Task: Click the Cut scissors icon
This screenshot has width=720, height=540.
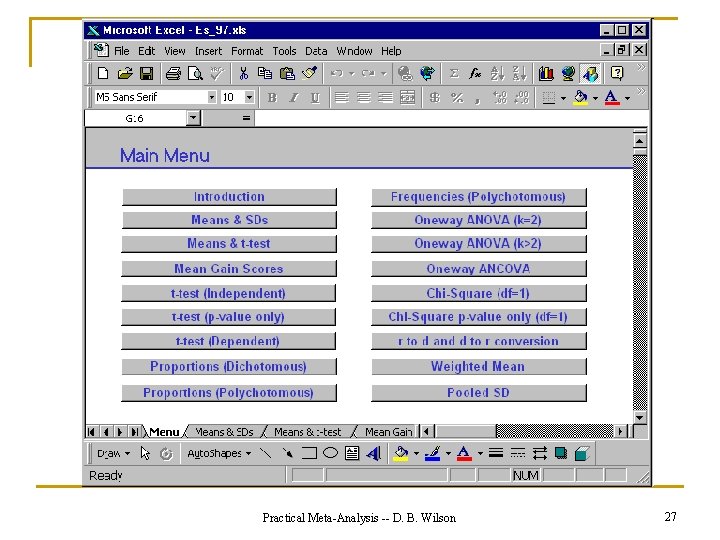Action: pyautogui.click(x=243, y=73)
